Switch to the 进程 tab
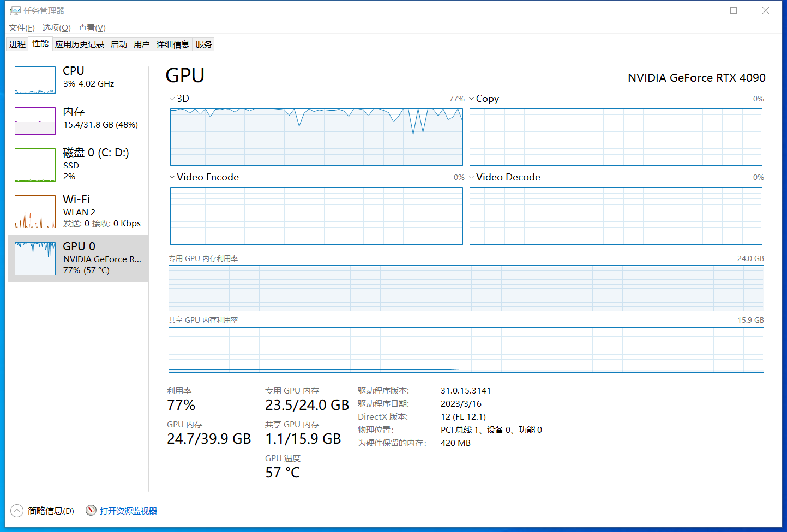 [x=17, y=44]
